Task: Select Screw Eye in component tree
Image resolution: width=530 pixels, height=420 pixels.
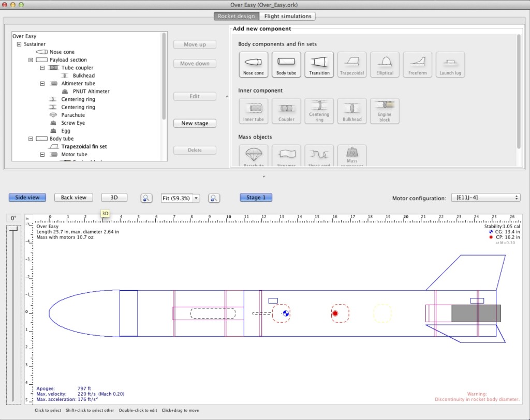Action: [72, 123]
